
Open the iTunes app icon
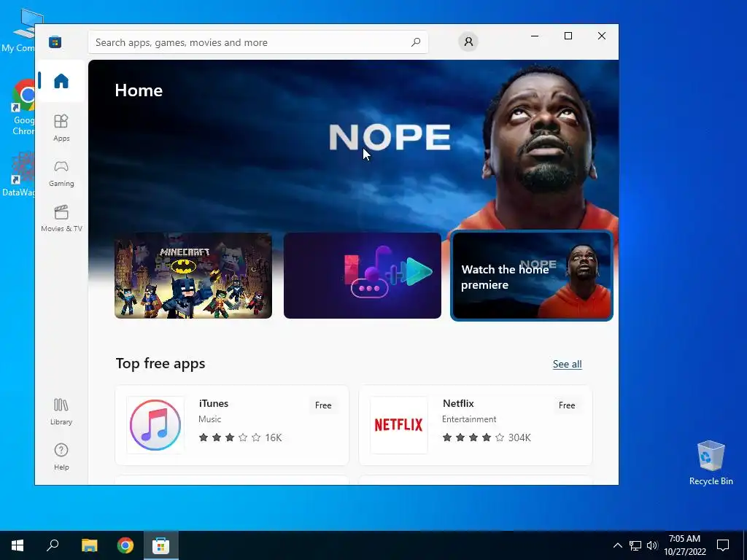(x=155, y=425)
